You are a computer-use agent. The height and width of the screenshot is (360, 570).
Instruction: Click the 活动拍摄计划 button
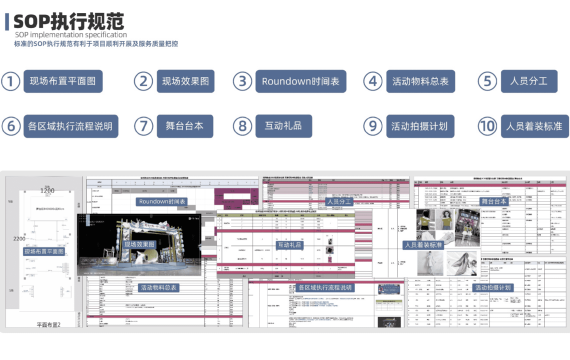pos(420,126)
